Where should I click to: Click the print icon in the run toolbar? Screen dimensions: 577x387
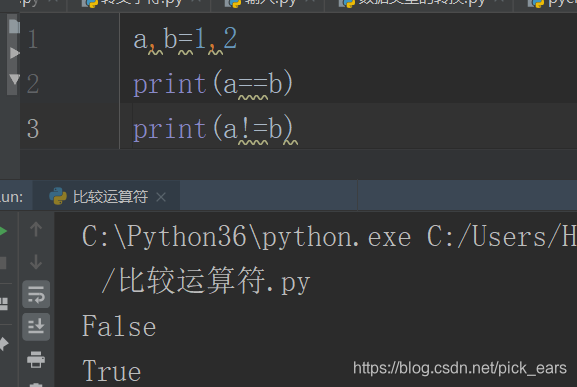[36, 359]
